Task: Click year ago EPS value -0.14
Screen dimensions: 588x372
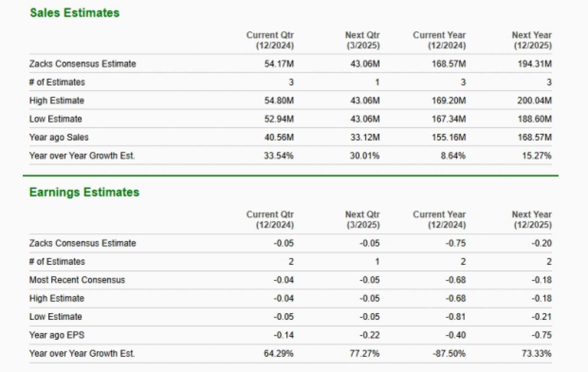Action: point(284,335)
